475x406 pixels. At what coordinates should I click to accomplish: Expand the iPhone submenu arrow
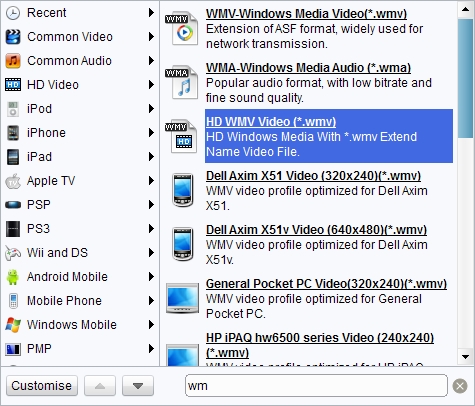tap(151, 133)
